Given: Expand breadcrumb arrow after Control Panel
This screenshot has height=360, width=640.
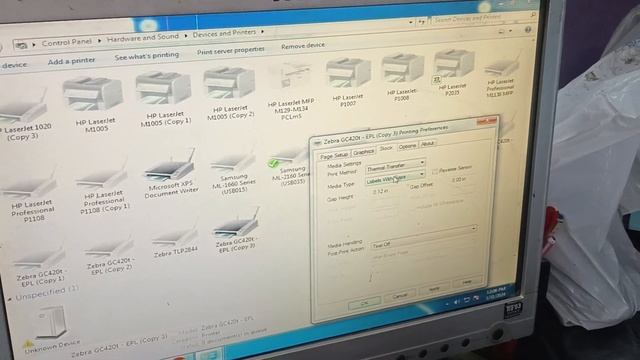Looking at the screenshot, I should (x=99, y=40).
